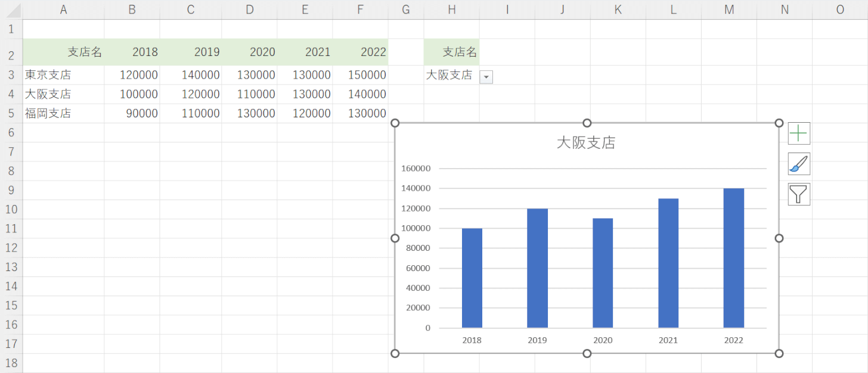Click the chart vertical axis label 160000

pyautogui.click(x=416, y=169)
